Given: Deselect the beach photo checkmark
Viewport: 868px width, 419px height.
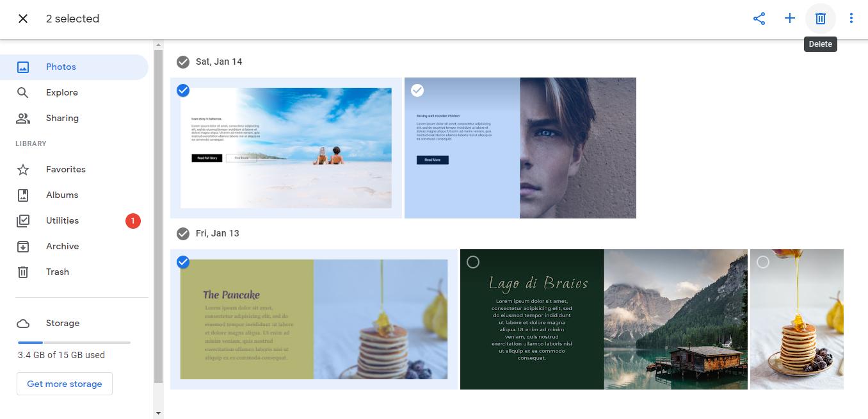Looking at the screenshot, I should pos(183,90).
